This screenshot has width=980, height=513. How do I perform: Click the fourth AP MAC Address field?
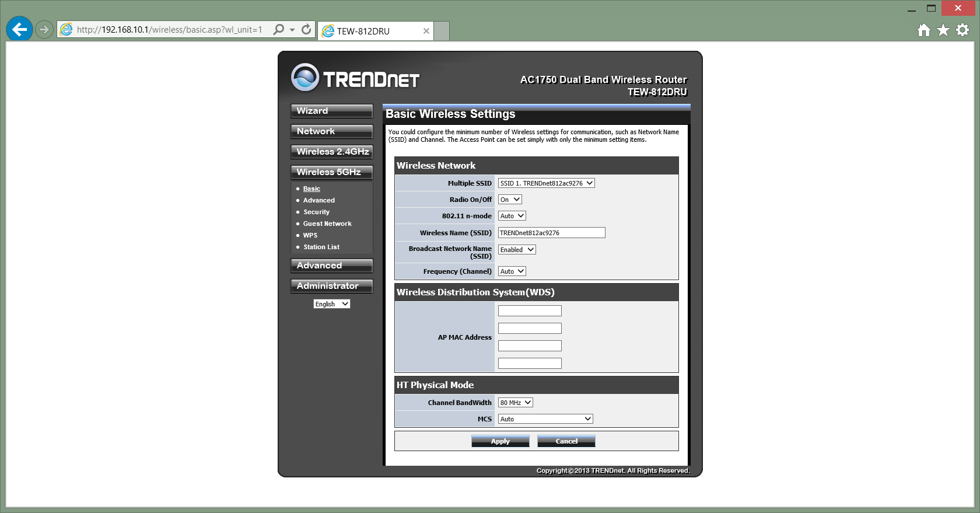point(530,364)
